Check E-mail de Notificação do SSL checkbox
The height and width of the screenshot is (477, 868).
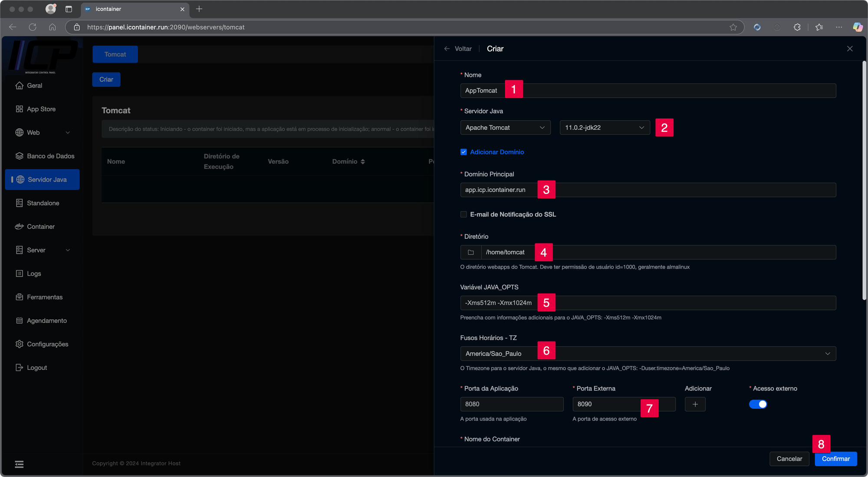pos(464,214)
